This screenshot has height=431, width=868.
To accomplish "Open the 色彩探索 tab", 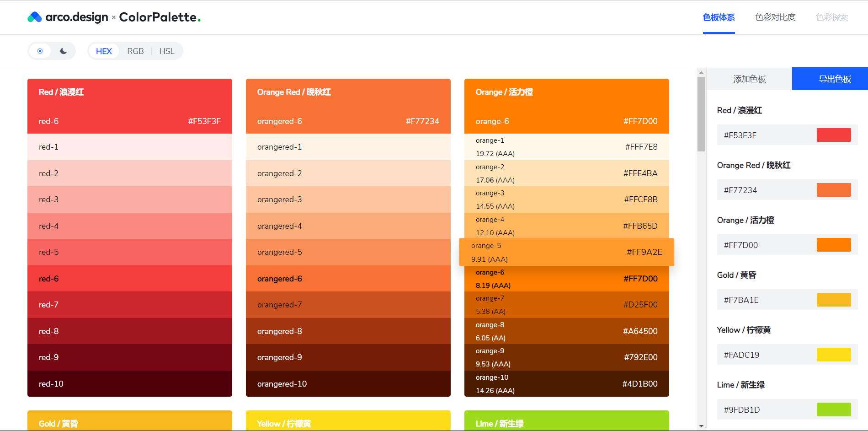I will click(832, 17).
